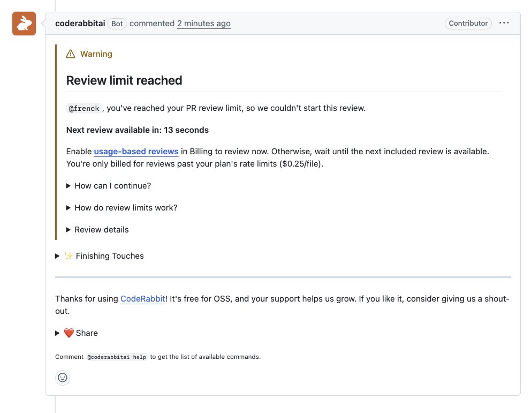Viewport: 532px width, 413px height.
Task: Click the 'Review limit reached' heading
Action: pos(124,80)
